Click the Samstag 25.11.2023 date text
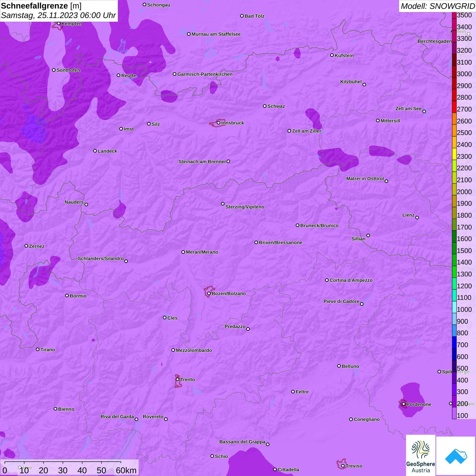The height and width of the screenshot is (476, 476). [58, 16]
